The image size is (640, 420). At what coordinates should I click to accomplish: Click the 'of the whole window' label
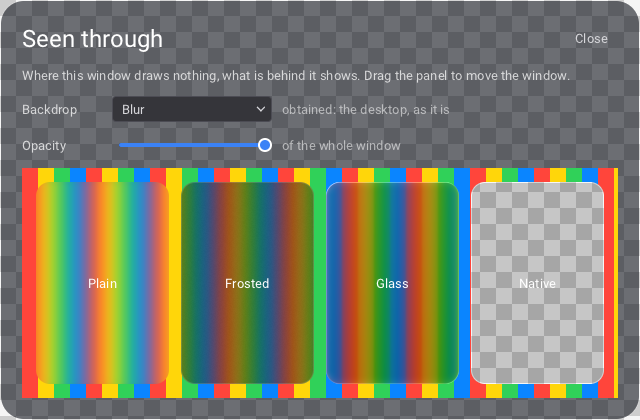341,146
